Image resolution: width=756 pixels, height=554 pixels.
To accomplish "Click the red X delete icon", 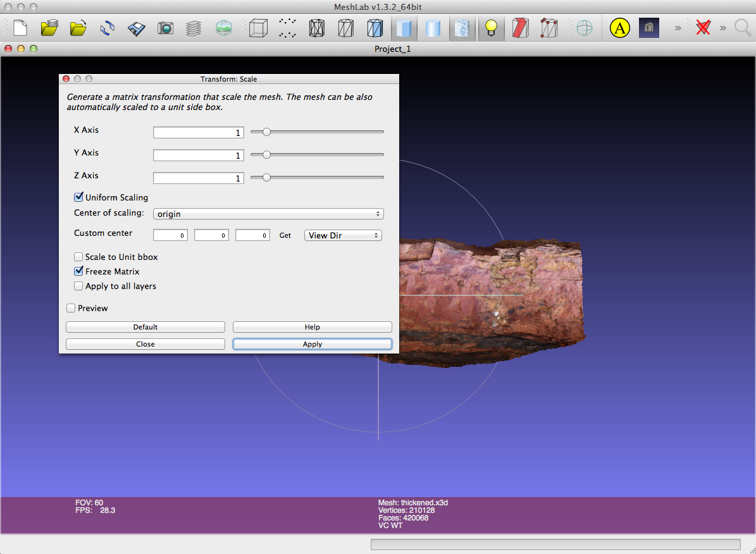I will coord(702,28).
